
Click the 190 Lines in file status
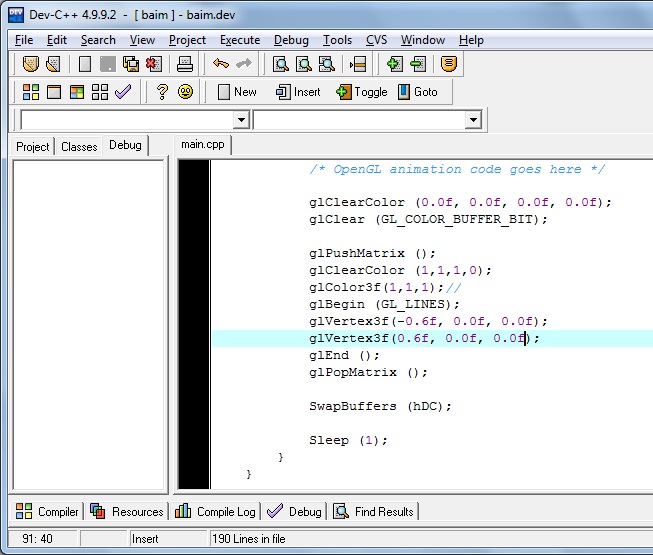249,539
